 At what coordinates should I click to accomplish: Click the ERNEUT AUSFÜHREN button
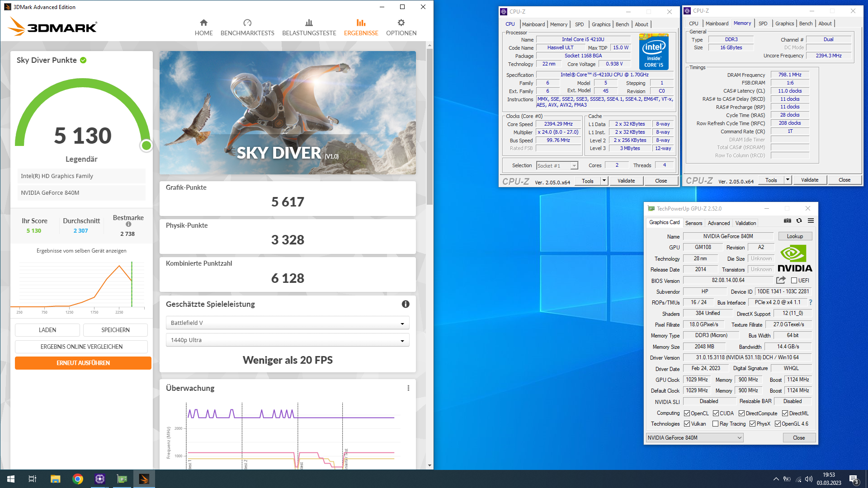(83, 363)
